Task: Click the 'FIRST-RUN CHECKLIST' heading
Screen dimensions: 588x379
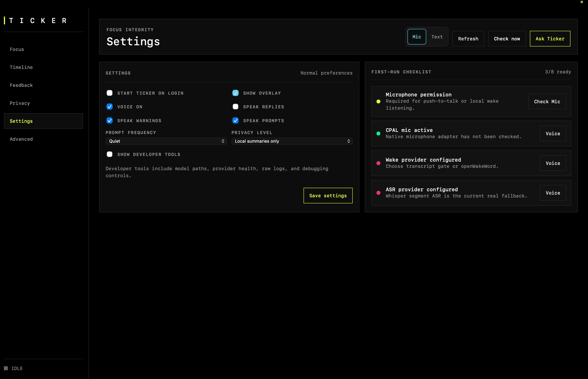Action: click(401, 72)
